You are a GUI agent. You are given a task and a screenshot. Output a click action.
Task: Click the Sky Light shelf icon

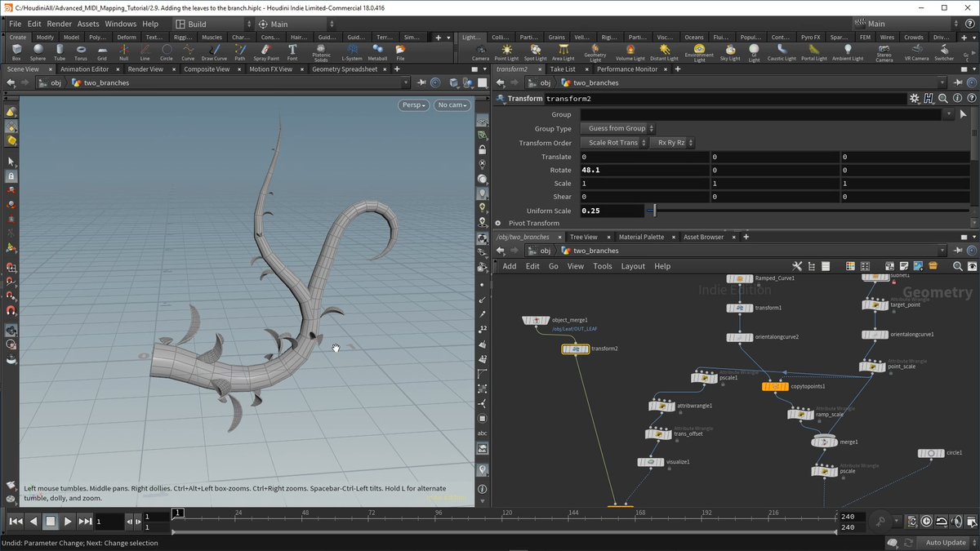click(728, 52)
